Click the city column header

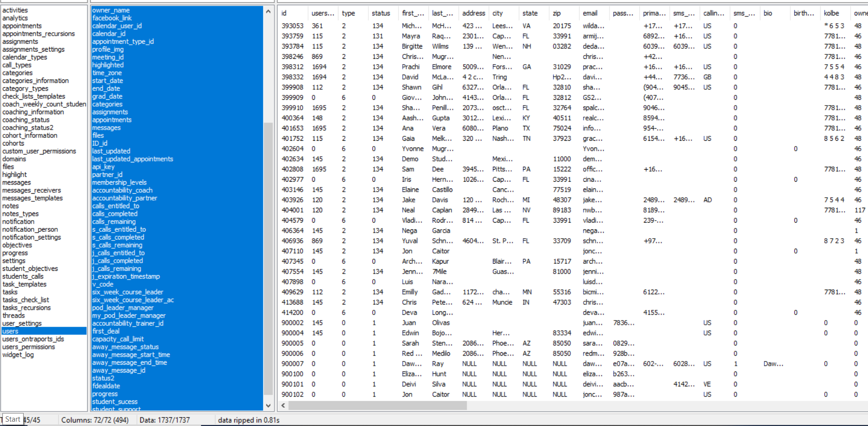(498, 13)
